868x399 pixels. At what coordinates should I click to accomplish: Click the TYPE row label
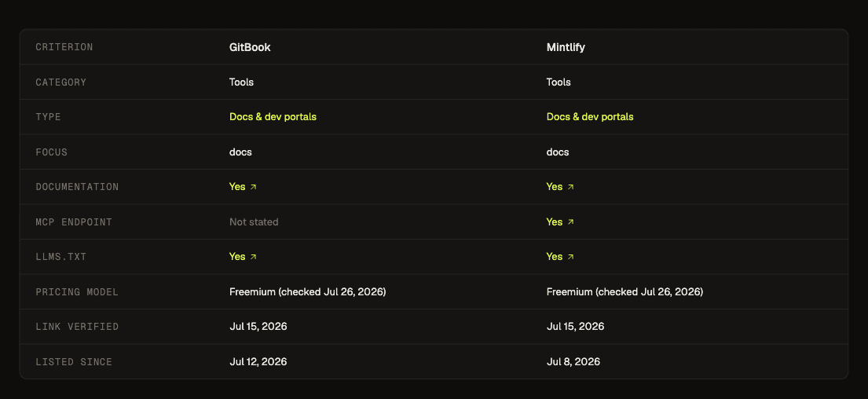[48, 117]
